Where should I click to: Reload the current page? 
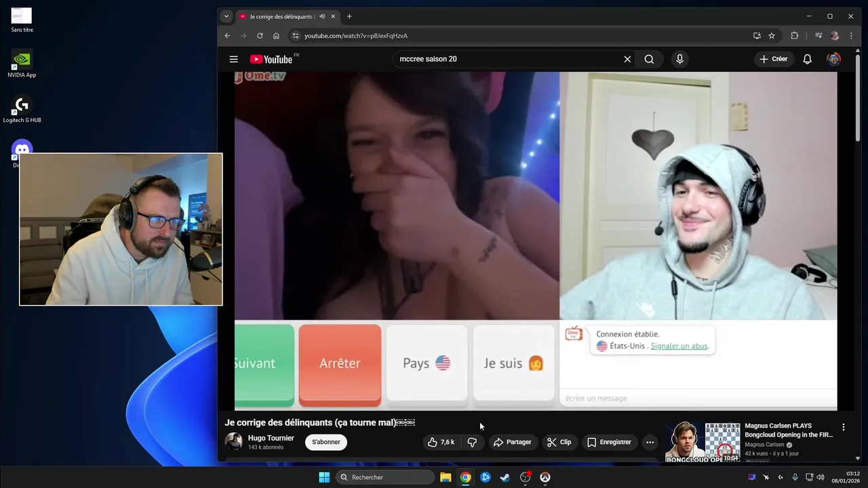pos(260,35)
